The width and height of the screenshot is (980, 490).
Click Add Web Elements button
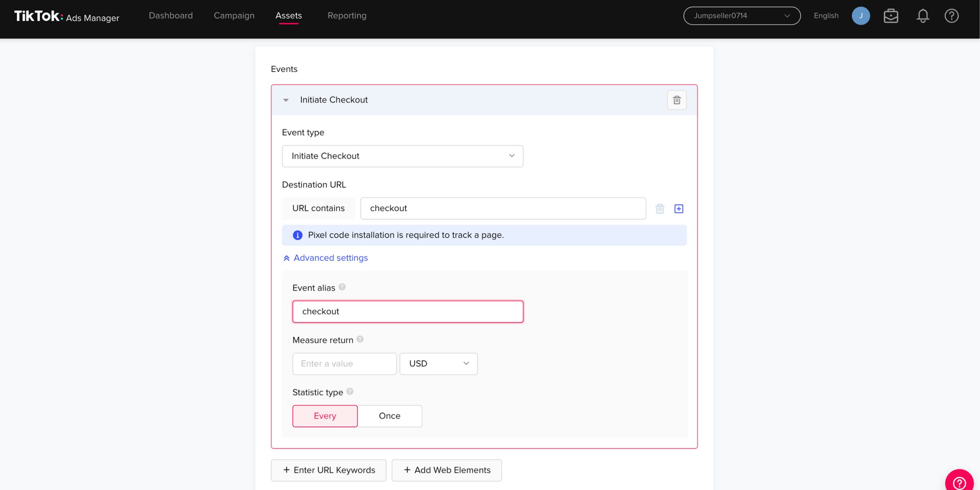click(447, 470)
